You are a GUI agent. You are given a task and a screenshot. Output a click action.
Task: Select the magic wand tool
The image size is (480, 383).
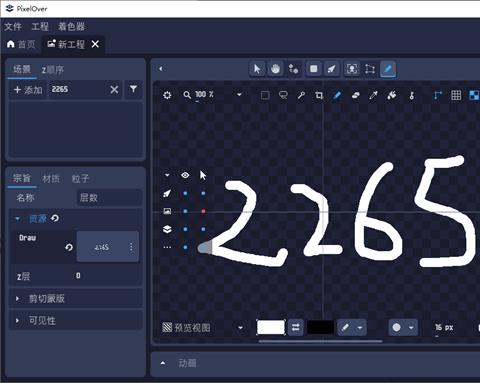pyautogui.click(x=301, y=96)
